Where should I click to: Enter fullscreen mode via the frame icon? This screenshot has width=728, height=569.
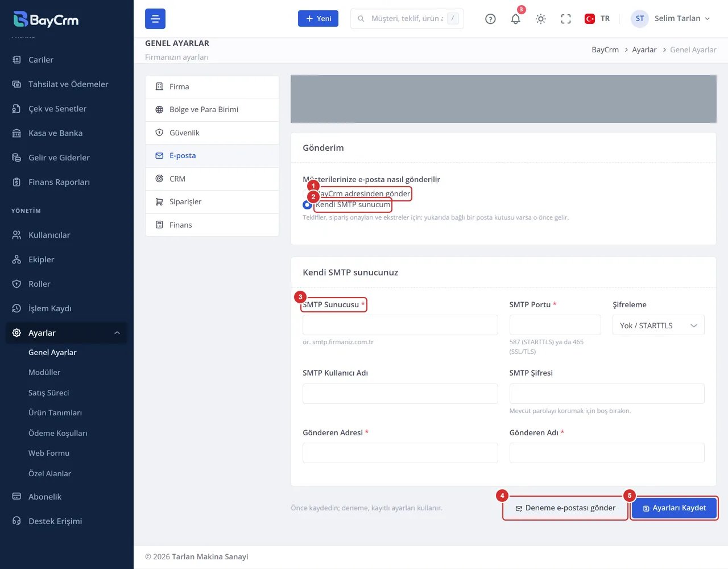pos(566,19)
